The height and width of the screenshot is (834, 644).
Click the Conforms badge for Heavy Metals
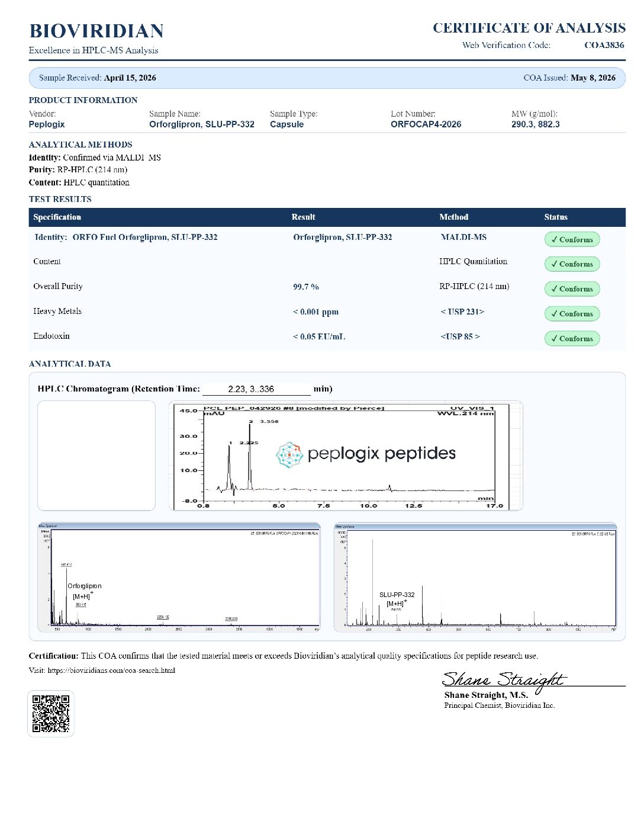pos(572,314)
